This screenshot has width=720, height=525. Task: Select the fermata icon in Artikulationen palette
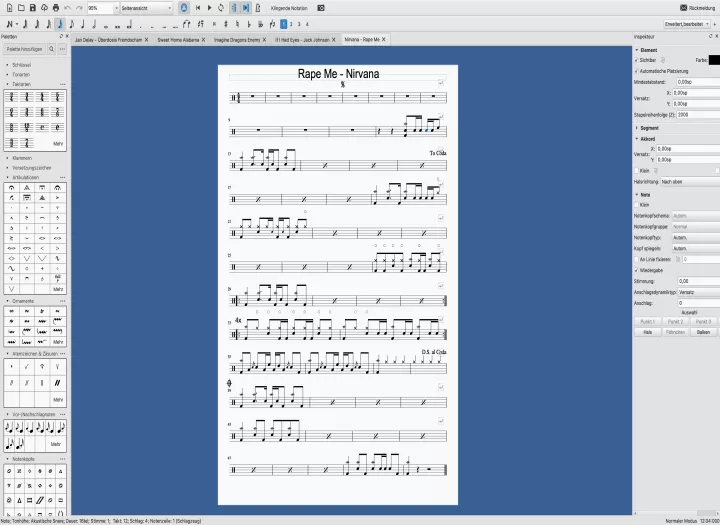point(11,187)
